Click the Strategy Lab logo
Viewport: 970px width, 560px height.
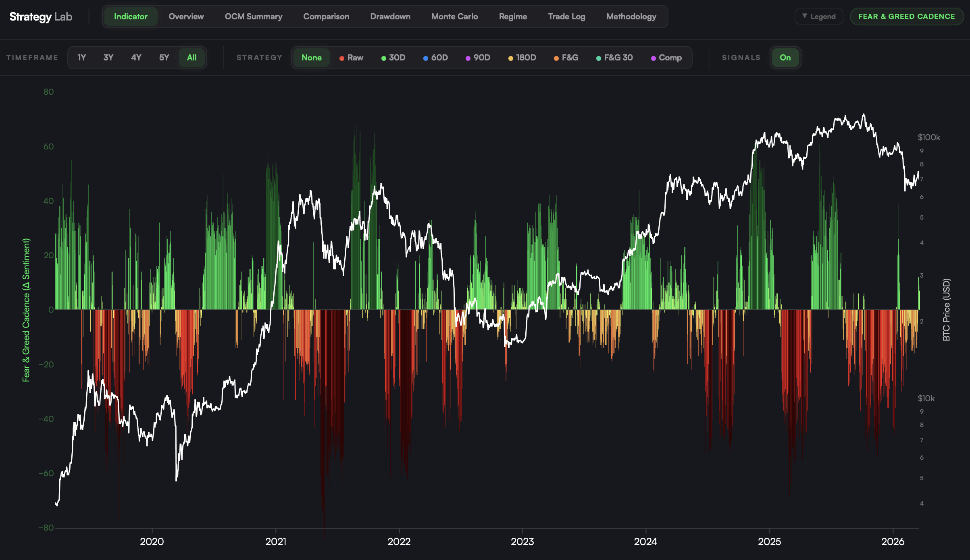[x=41, y=17]
